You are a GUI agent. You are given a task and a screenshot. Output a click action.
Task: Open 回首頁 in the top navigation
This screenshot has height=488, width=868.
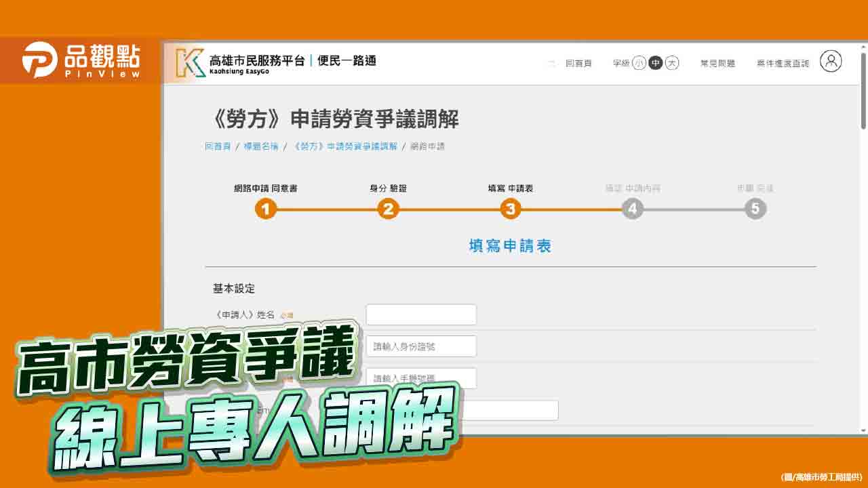(x=578, y=63)
